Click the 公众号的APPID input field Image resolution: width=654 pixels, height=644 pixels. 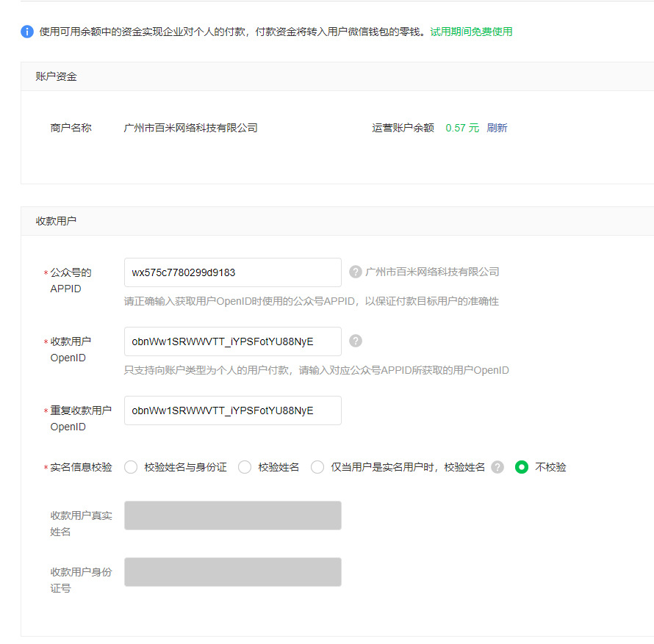[x=233, y=272]
